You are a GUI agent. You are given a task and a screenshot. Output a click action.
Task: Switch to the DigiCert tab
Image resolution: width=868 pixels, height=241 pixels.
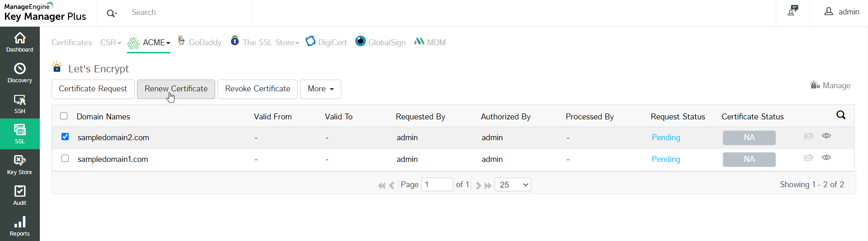326,43
